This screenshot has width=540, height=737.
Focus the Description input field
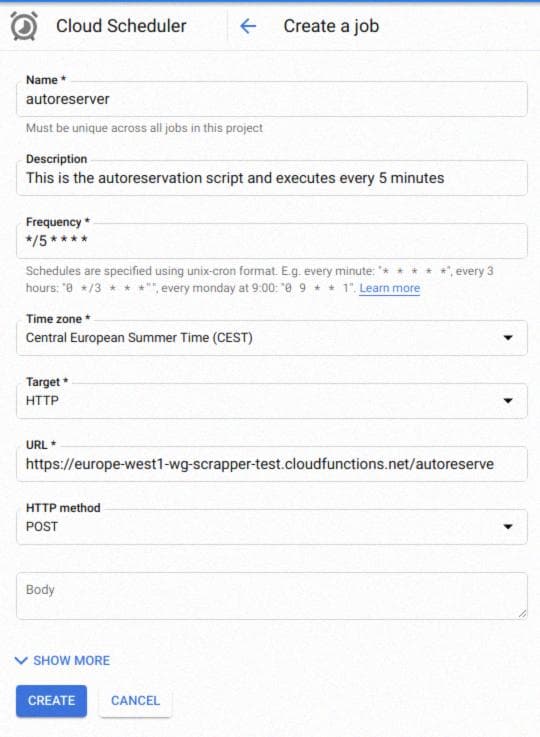pyautogui.click(x=272, y=178)
